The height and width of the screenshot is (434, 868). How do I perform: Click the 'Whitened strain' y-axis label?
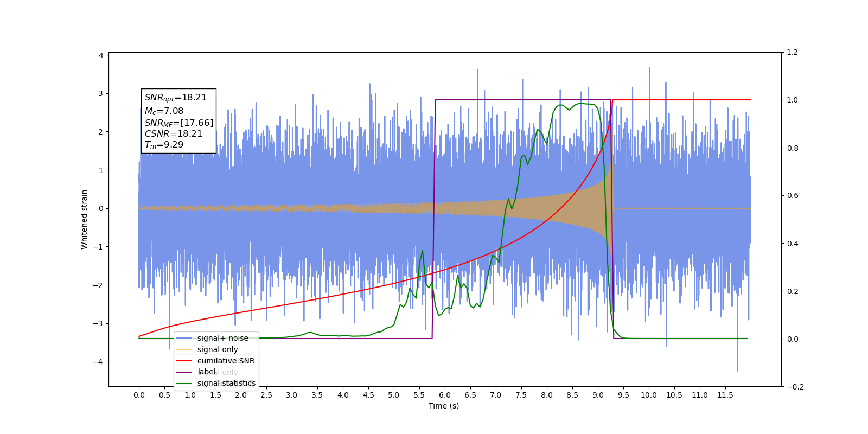pos(84,219)
